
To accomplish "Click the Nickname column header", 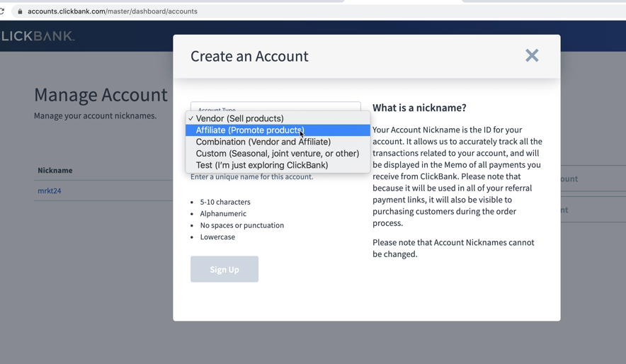I will [55, 171].
